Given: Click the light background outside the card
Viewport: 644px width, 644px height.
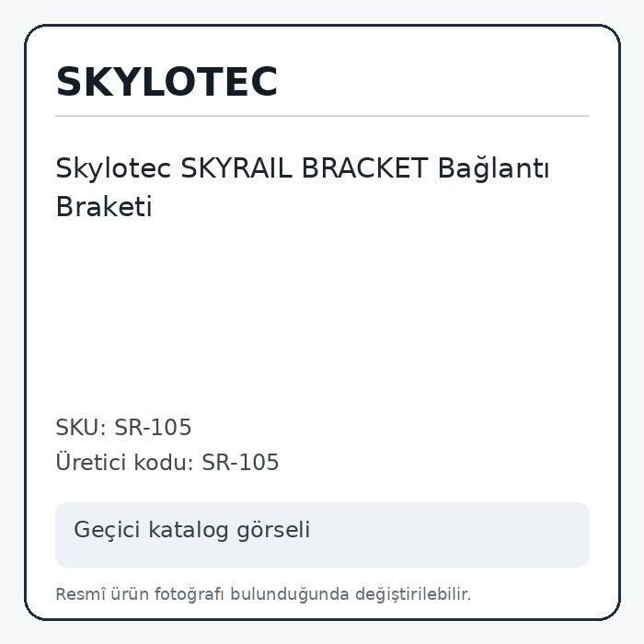Looking at the screenshot, I should (11, 322).
